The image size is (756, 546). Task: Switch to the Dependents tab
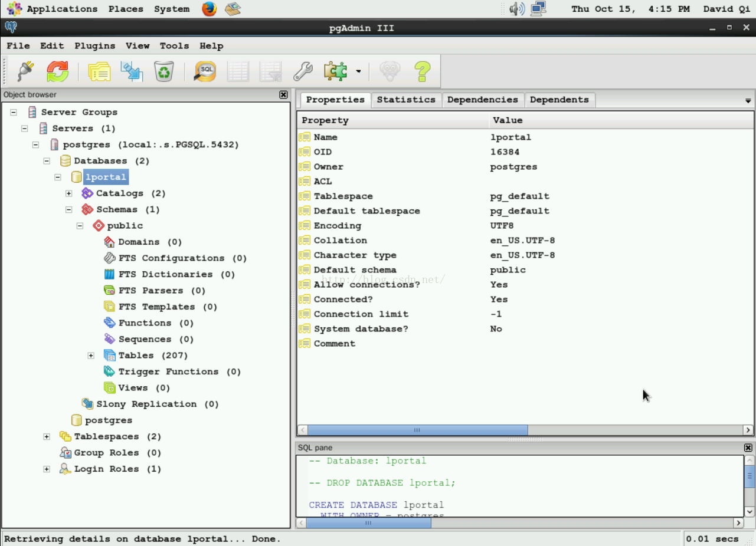pos(559,100)
